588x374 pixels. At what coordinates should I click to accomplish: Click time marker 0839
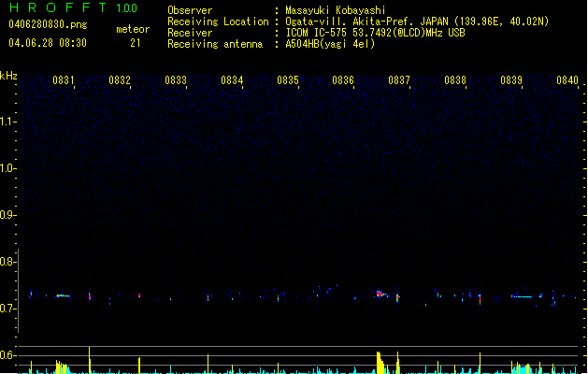pyautogui.click(x=511, y=80)
